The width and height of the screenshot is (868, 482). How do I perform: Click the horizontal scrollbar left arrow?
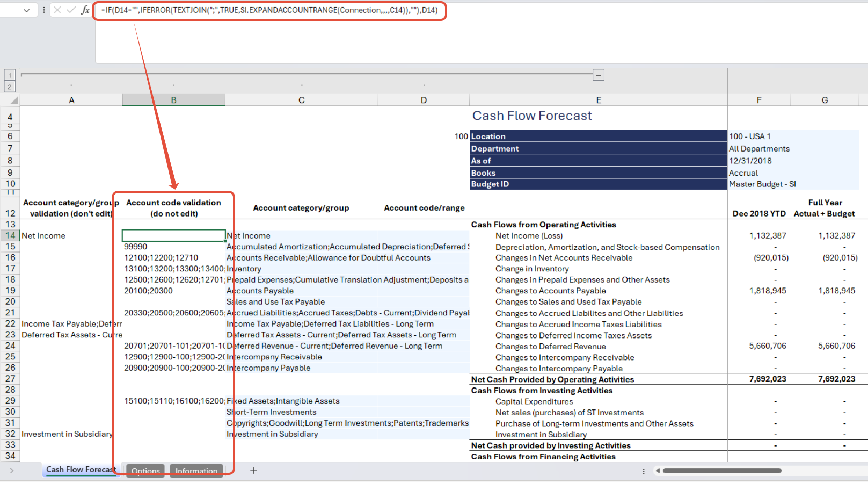[657, 471]
